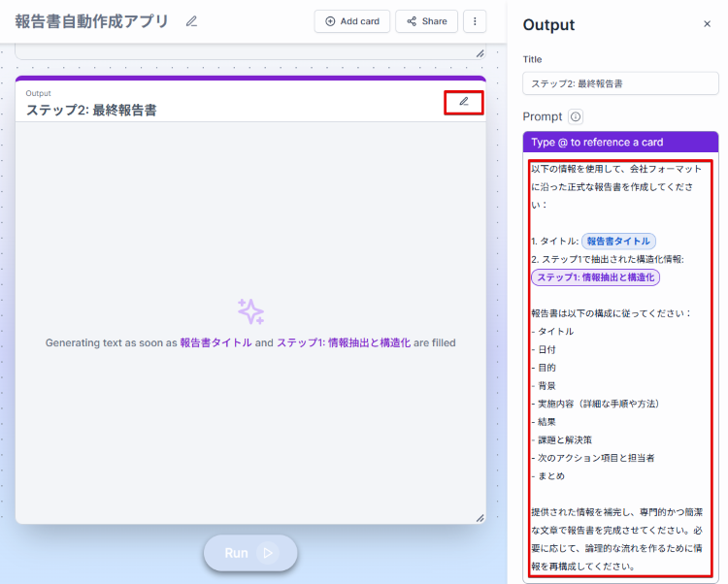The image size is (728, 584).
Task: Click the resize handle of the upper card
Action: 479,53
